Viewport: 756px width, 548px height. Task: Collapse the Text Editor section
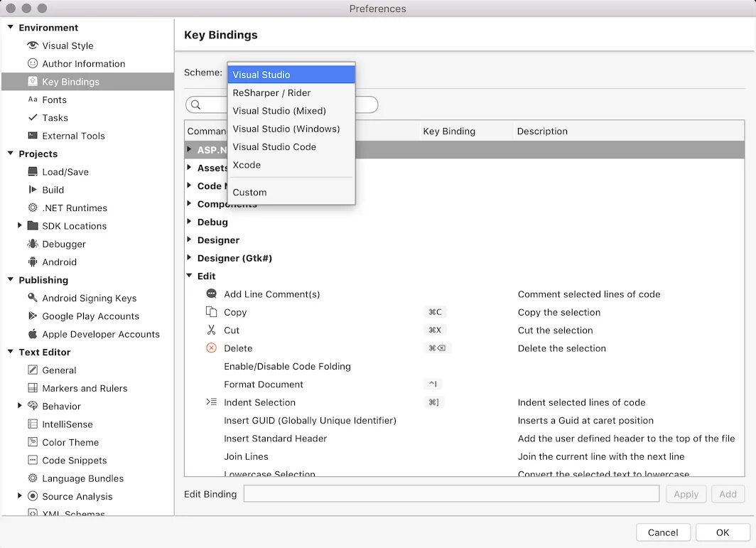point(11,352)
